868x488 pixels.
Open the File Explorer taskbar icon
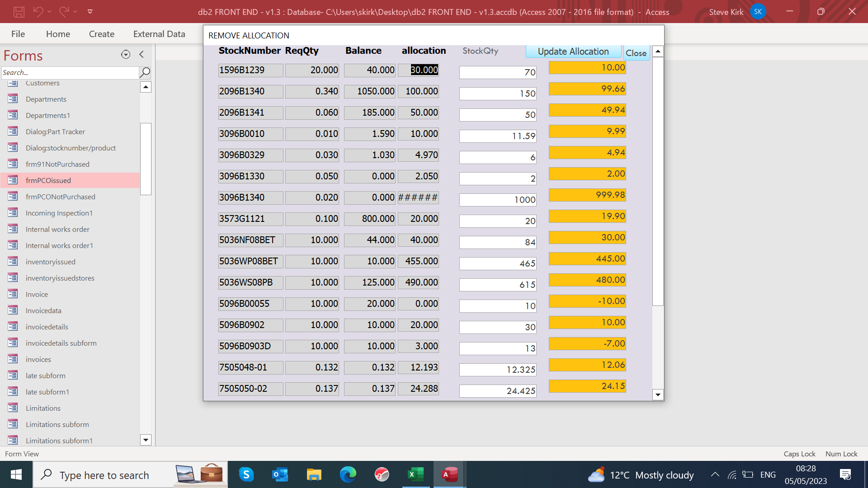click(x=314, y=474)
